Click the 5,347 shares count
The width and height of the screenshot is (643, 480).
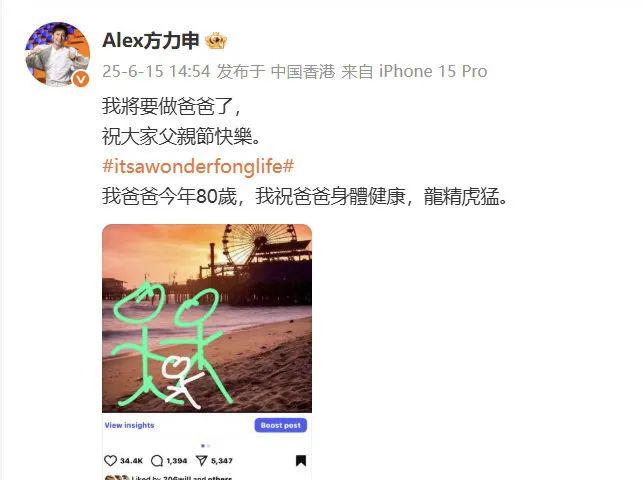[x=221, y=461]
